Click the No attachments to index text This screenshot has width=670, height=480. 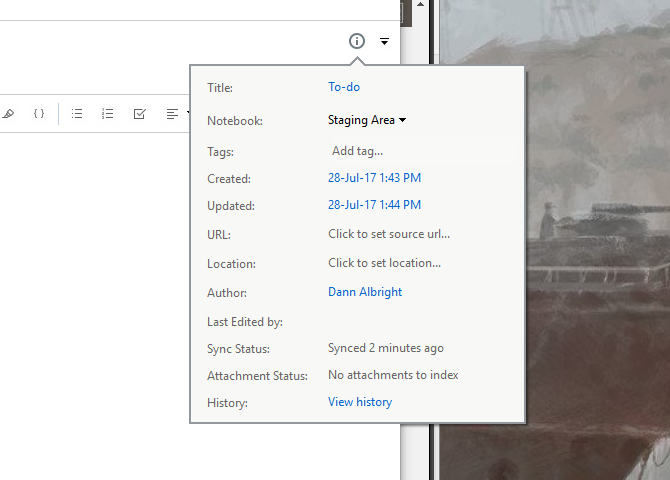click(393, 375)
